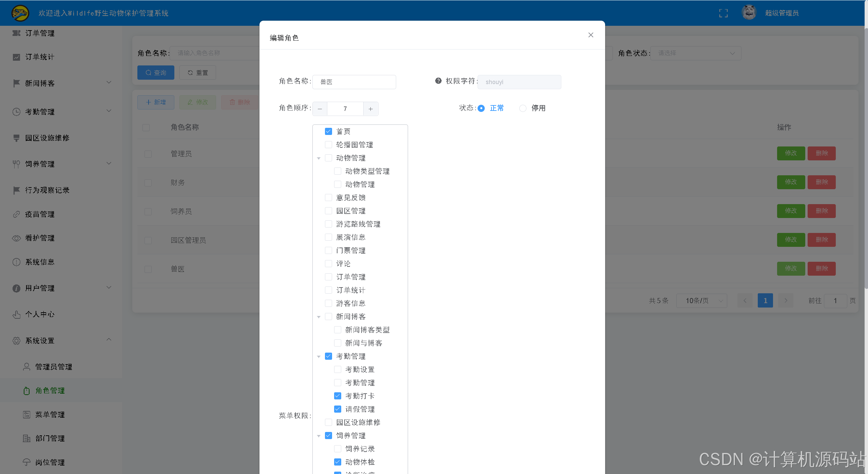The width and height of the screenshot is (868, 474).
Task: Click the 园区设施维修 brush icon
Action: (16, 138)
